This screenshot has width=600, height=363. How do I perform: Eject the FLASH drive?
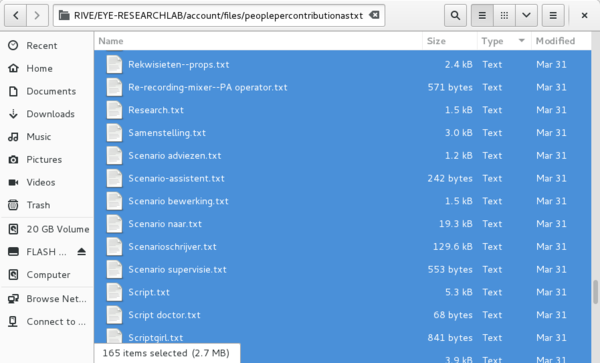82,252
